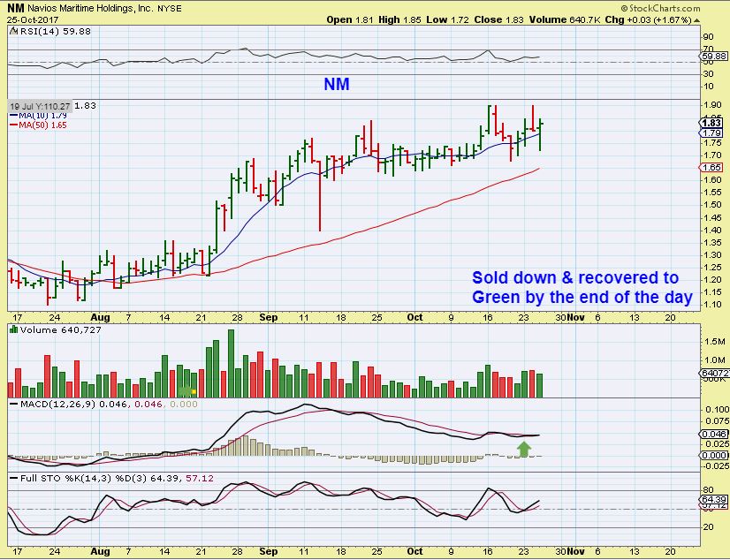The height and width of the screenshot is (560, 730).
Task: Click the black MACD legend line marker
Action: (x=14, y=405)
